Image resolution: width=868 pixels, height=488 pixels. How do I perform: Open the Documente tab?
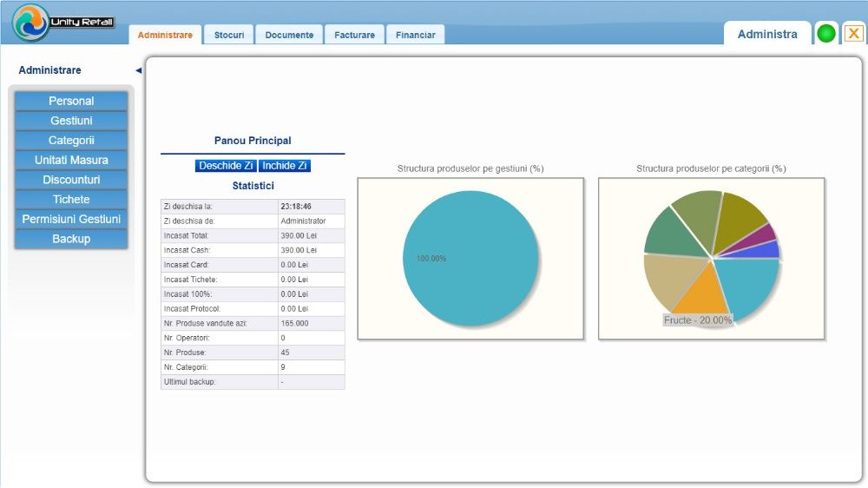pos(289,35)
